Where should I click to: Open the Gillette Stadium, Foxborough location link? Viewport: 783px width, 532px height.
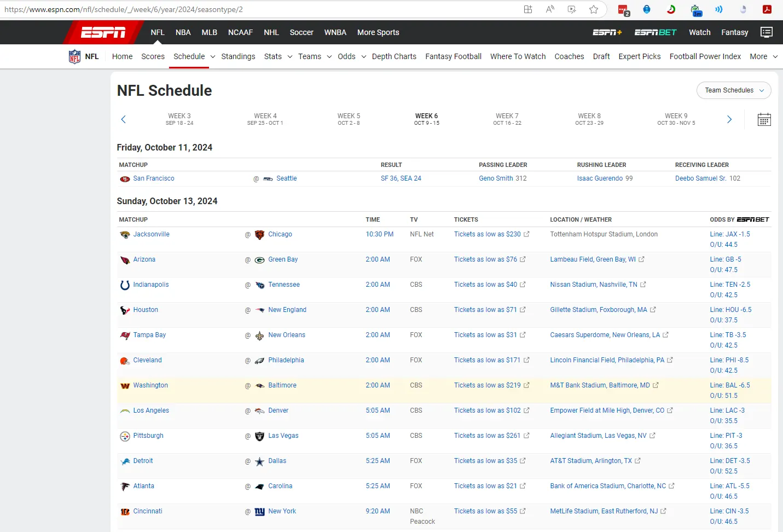(599, 310)
